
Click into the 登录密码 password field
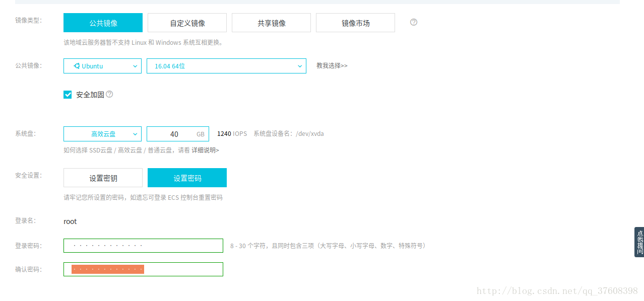(143, 246)
